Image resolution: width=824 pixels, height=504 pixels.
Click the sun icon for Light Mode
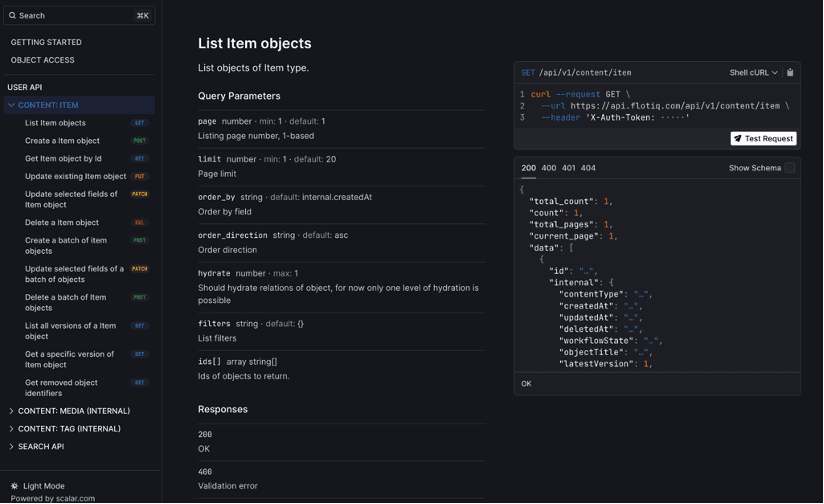point(14,486)
